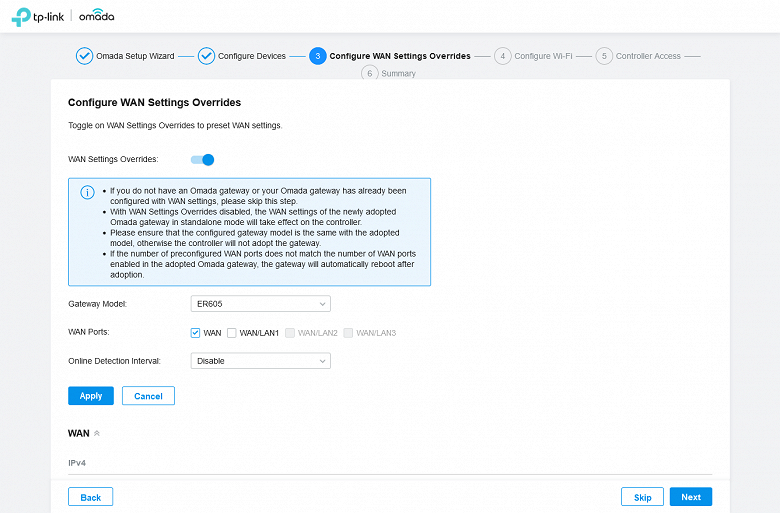Check the WAN/LAN3 port checkbox
Image resolution: width=780 pixels, height=513 pixels.
(x=348, y=333)
